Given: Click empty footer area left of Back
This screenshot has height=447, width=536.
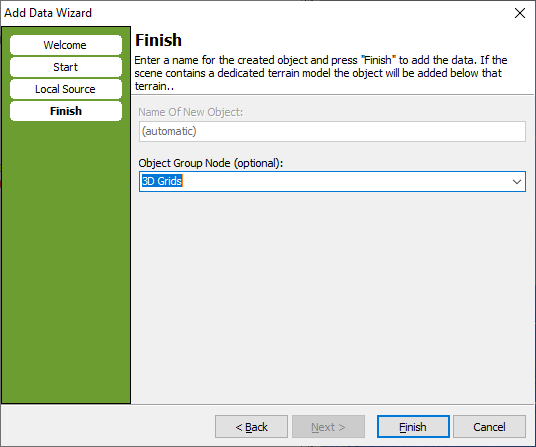Looking at the screenshot, I should (x=108, y=426).
